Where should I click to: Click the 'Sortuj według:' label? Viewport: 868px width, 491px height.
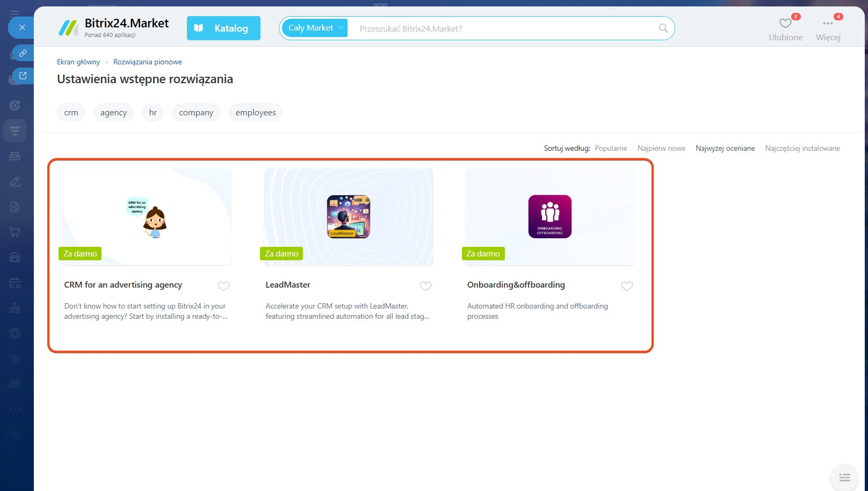click(x=567, y=148)
